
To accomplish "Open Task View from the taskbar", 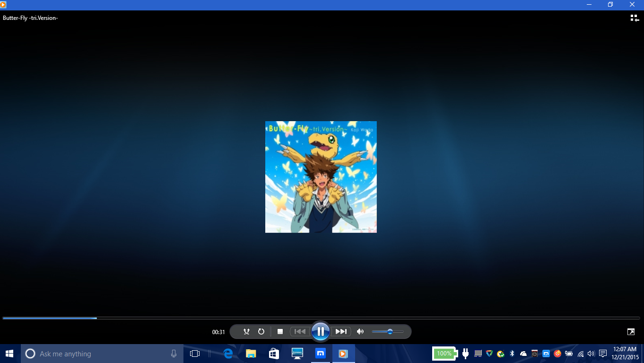I will tap(195, 354).
